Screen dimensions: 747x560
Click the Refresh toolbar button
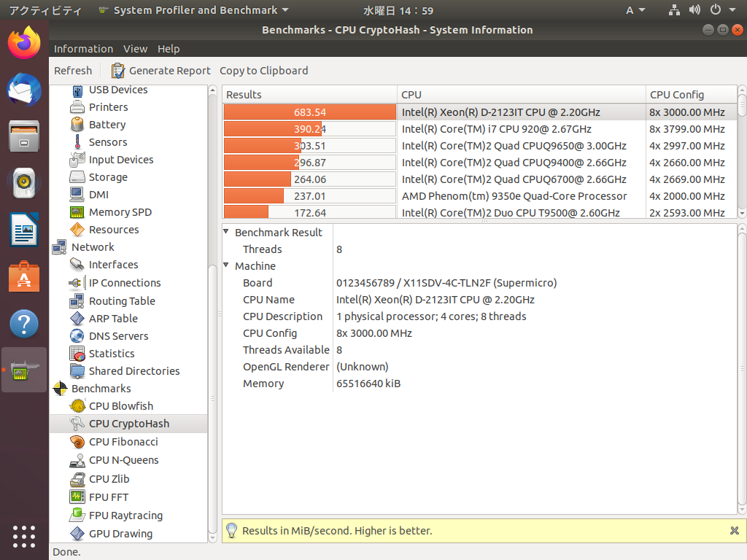click(73, 71)
